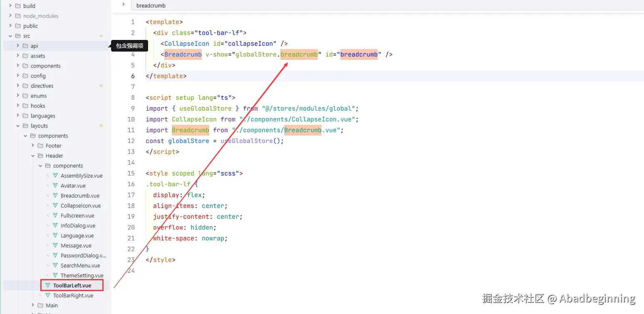Click the Vue icon beside Language.vue

(x=55, y=235)
